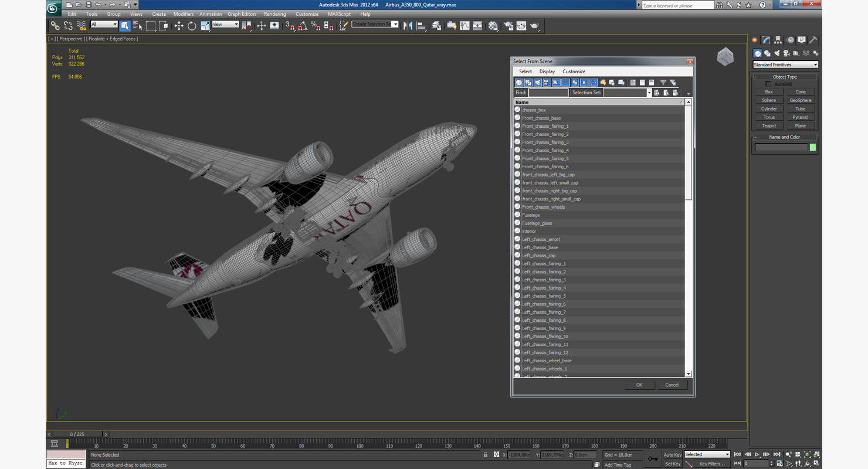
Task: Open the Application menu 3ds Max logo button
Action: pyautogui.click(x=53, y=8)
